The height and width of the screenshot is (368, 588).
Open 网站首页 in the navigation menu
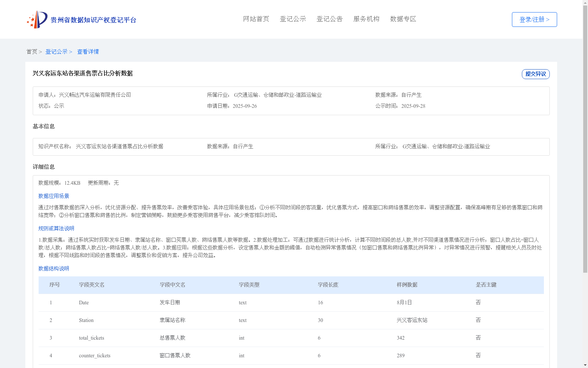pos(256,19)
